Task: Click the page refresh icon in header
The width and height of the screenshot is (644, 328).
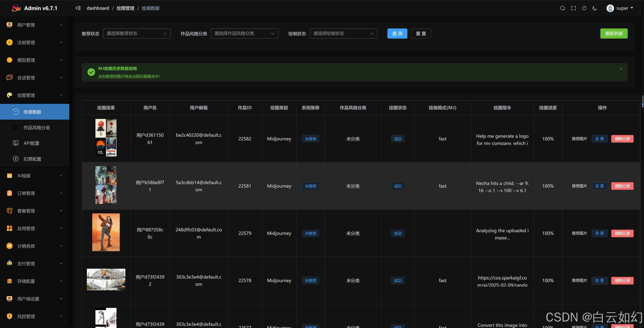Action: [584, 8]
